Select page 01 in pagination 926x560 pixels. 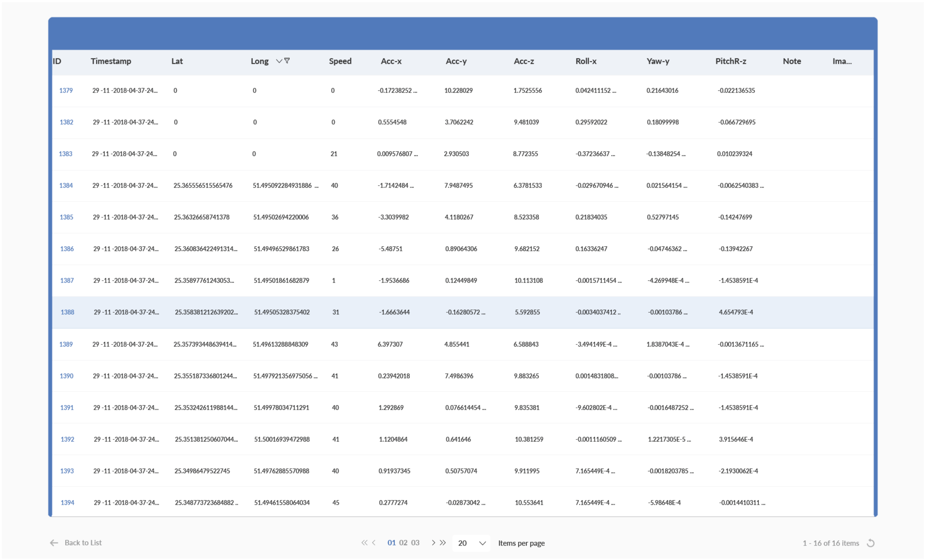pyautogui.click(x=391, y=543)
